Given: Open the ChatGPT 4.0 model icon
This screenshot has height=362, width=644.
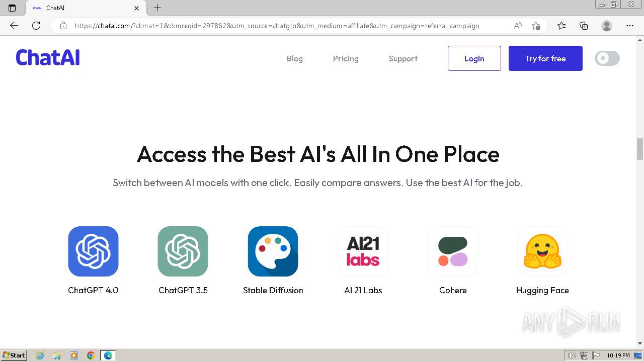Looking at the screenshot, I should pos(93,251).
